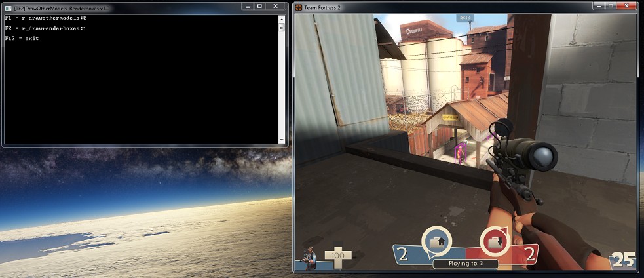The width and height of the screenshot is (644, 278).
Task: Click the 'F2 = r_drawrenderboxes:1' line
Action: [46, 28]
